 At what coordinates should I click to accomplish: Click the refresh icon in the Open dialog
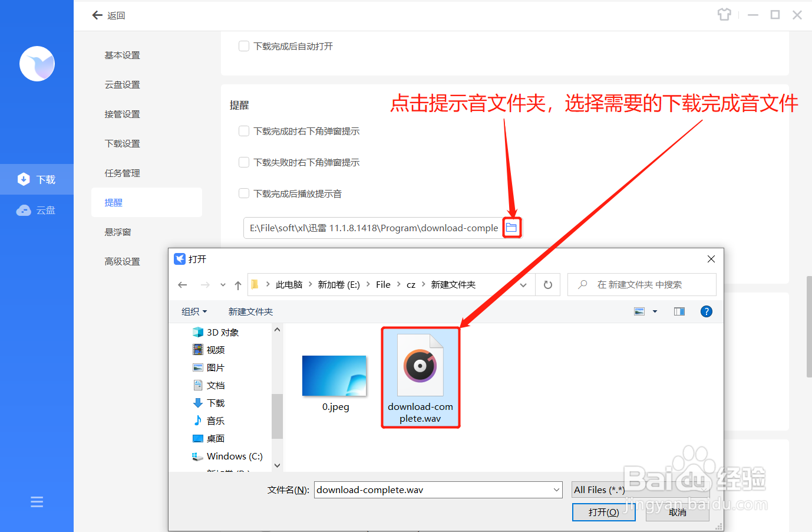tap(547, 284)
